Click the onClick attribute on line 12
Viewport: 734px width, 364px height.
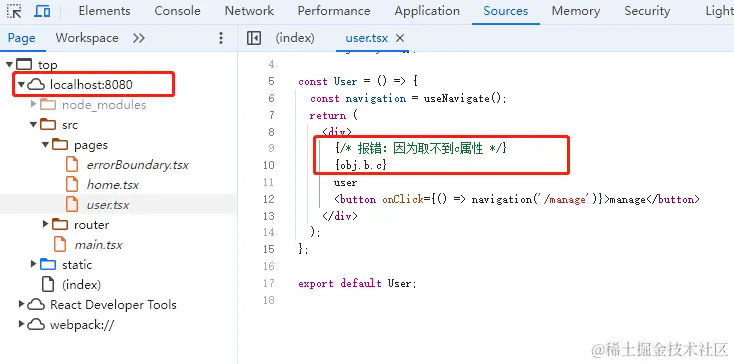[404, 200]
